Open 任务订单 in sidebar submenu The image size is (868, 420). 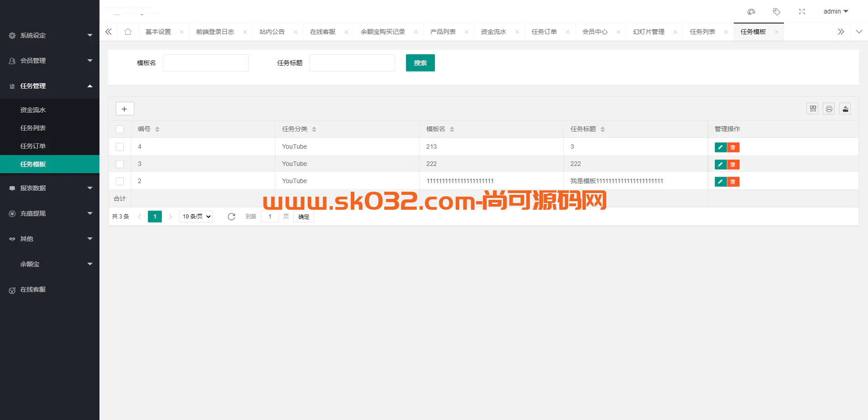50,146
